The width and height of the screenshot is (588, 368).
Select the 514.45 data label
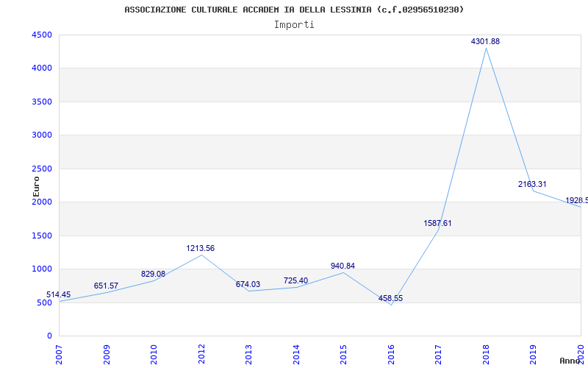[59, 295]
